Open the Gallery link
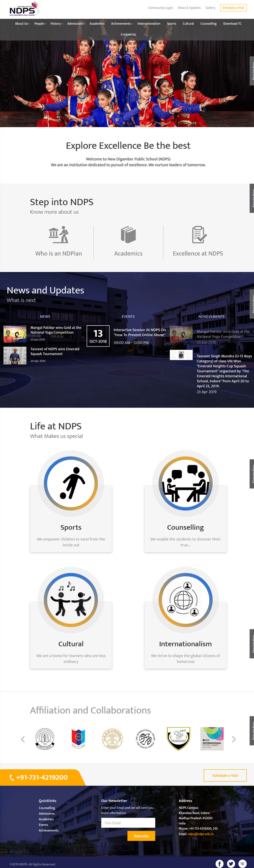 pyautogui.click(x=210, y=8)
